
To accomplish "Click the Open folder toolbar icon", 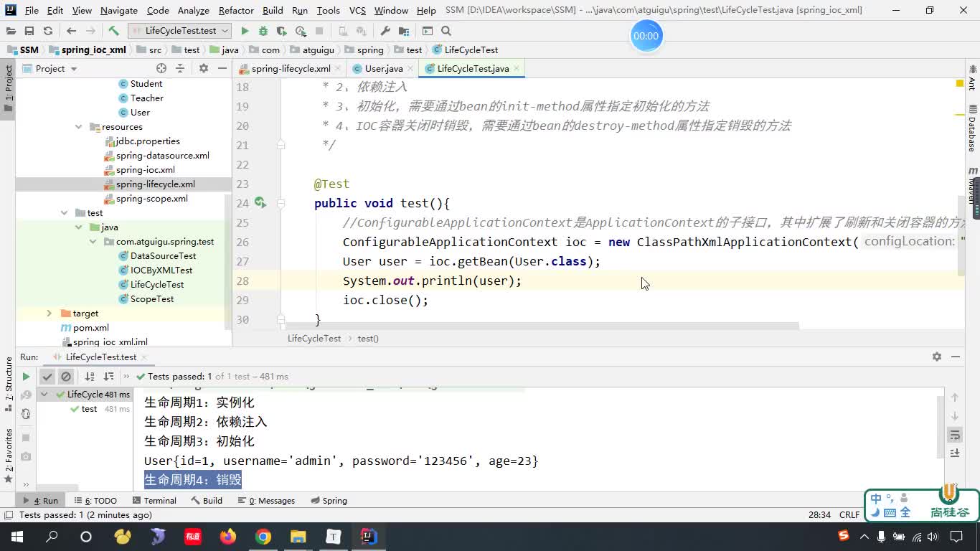I will (x=11, y=31).
